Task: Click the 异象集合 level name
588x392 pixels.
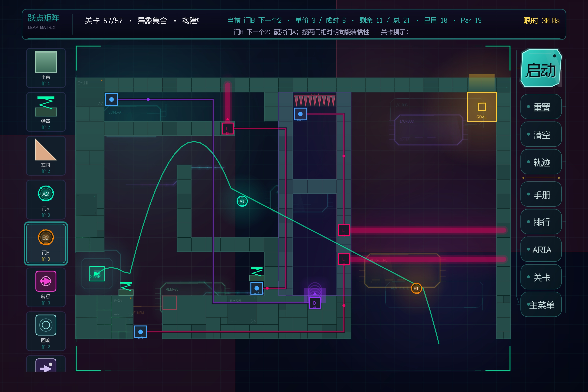Action: 152,21
